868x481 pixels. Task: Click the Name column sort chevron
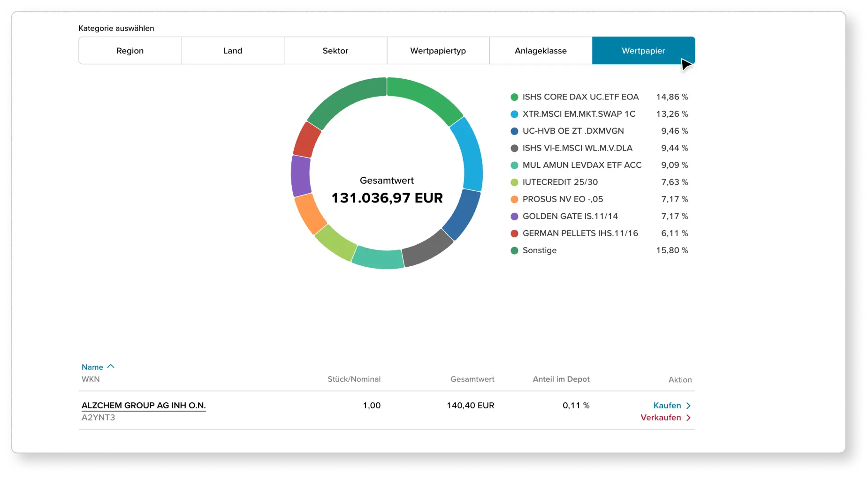tap(111, 366)
